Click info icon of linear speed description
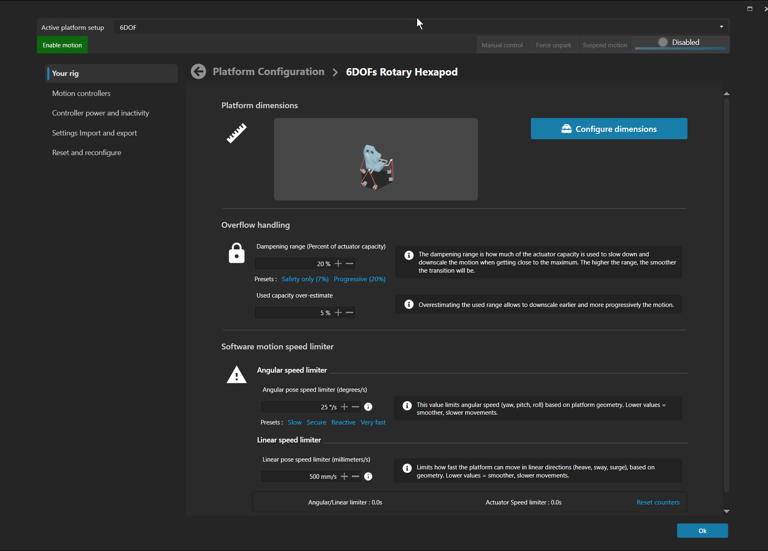Image resolution: width=768 pixels, height=551 pixels. coord(407,469)
